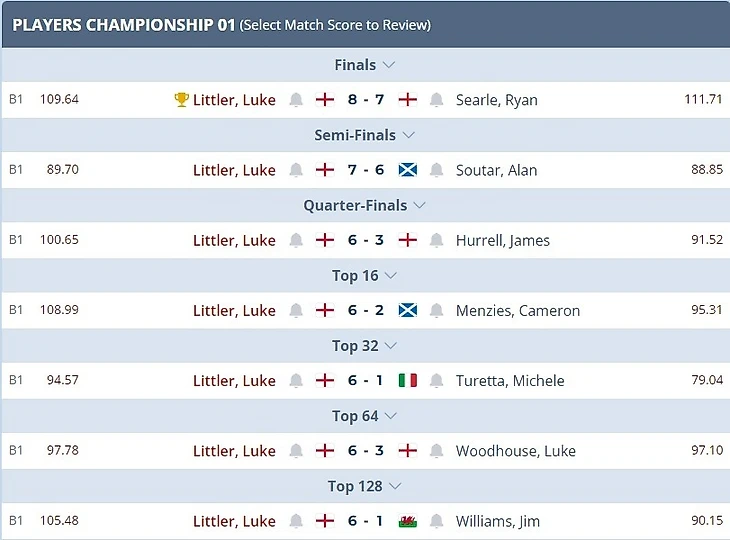The image size is (730, 540).
Task: Collapse the Top 128 section chevron
Action: (395, 486)
